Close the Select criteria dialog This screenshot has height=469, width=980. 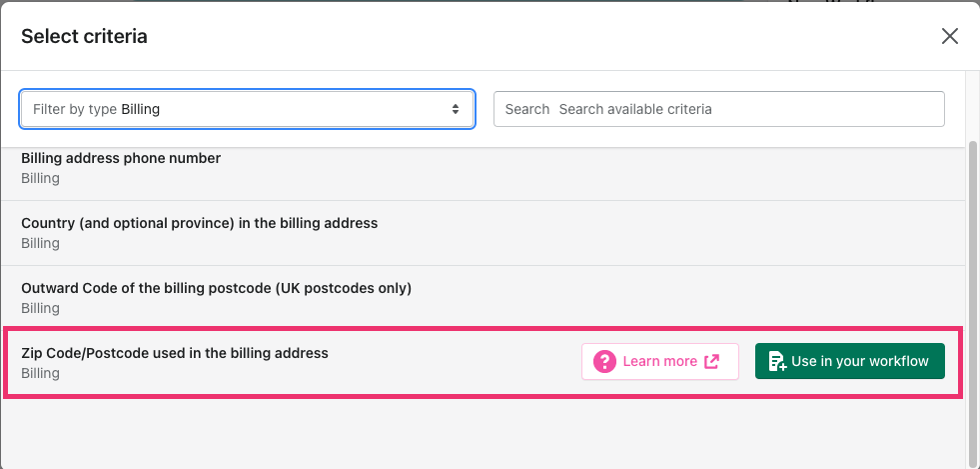pyautogui.click(x=949, y=36)
